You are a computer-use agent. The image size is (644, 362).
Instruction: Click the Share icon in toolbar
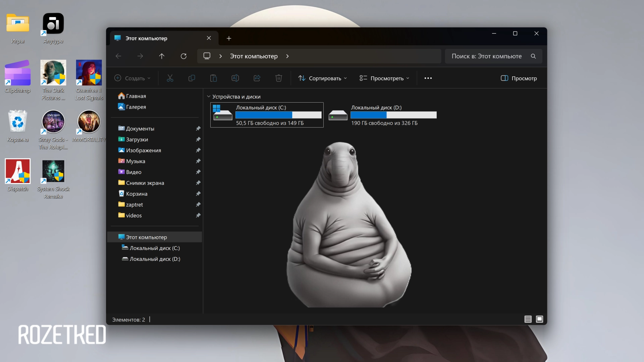[x=257, y=78]
